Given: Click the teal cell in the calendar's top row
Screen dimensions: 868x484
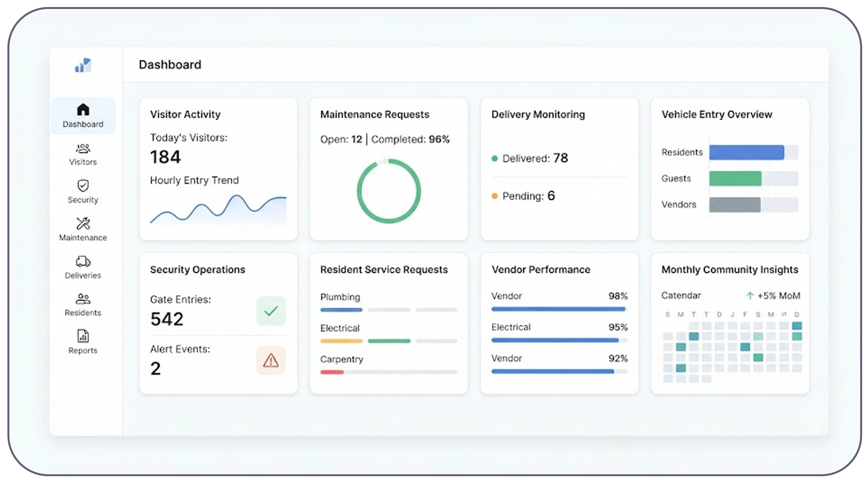Looking at the screenshot, I should point(797,326).
